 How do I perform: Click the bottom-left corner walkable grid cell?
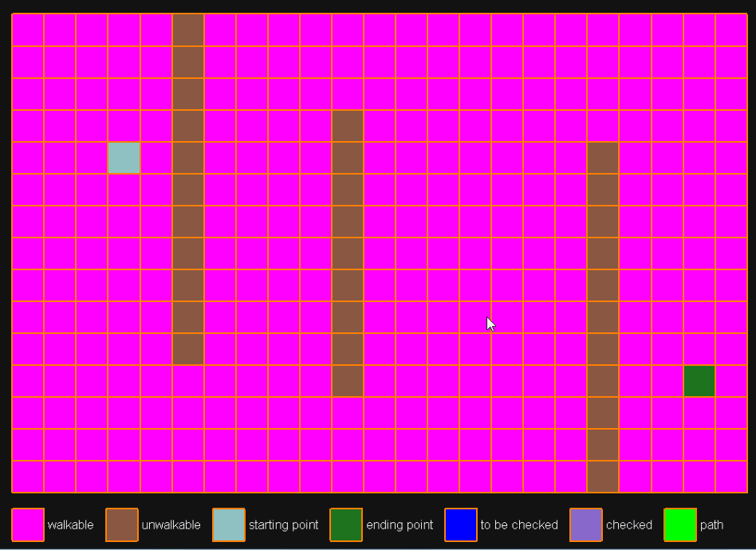(28, 476)
